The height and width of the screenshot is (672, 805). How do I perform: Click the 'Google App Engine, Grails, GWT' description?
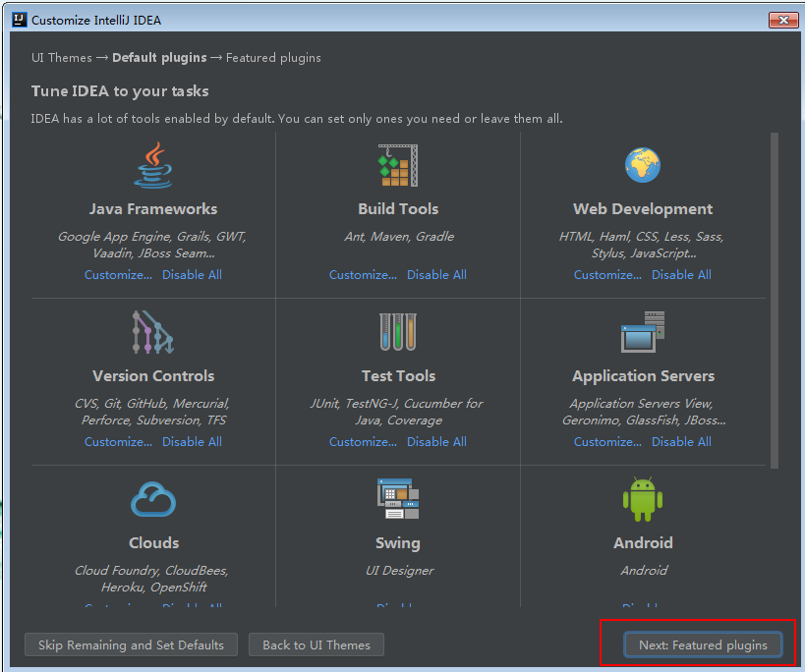click(x=152, y=245)
